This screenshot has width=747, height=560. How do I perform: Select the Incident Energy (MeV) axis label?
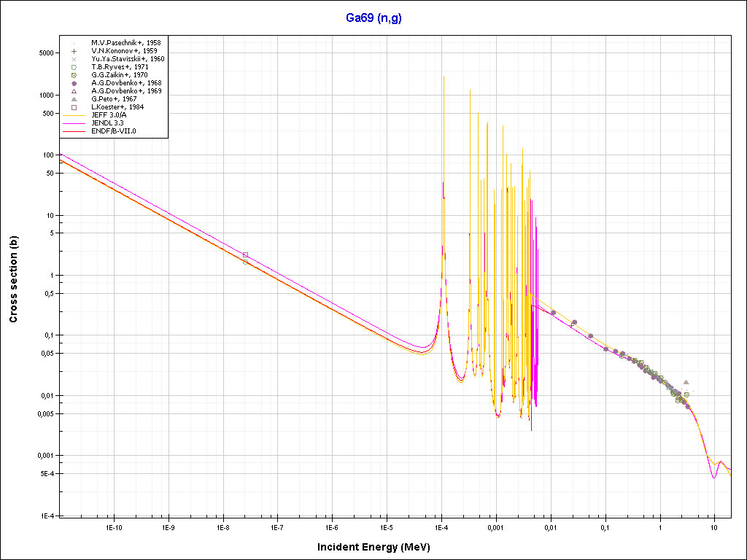[x=379, y=547]
